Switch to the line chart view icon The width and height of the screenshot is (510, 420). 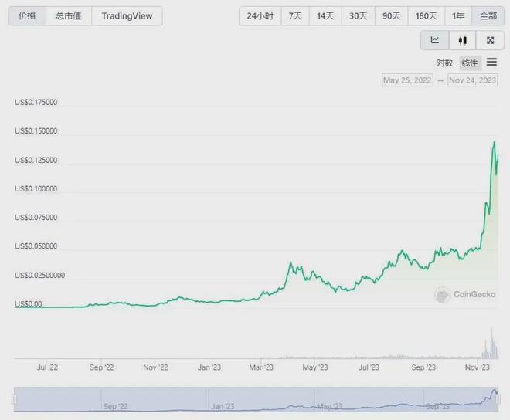click(435, 40)
